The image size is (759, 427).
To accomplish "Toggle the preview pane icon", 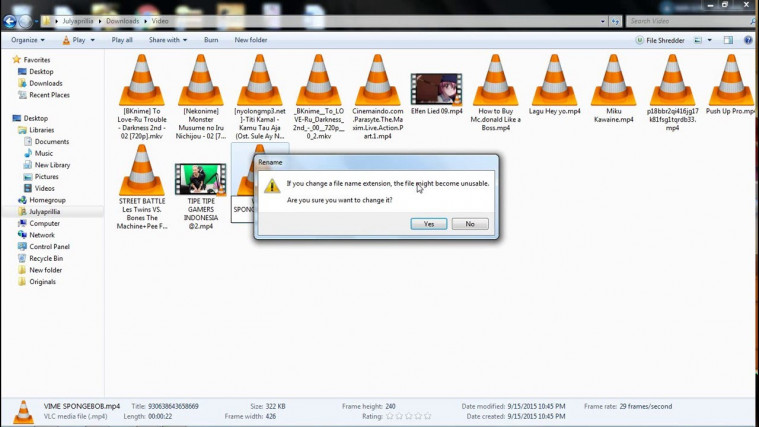I will [728, 41].
